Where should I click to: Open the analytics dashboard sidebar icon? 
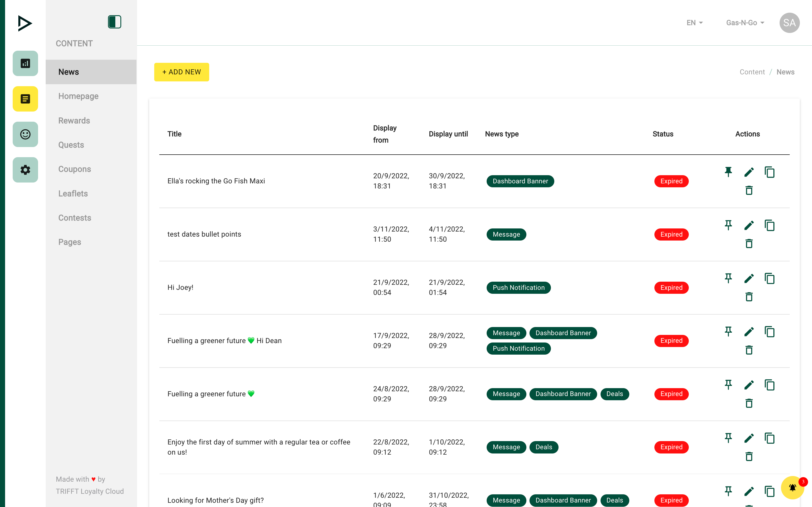pos(25,63)
